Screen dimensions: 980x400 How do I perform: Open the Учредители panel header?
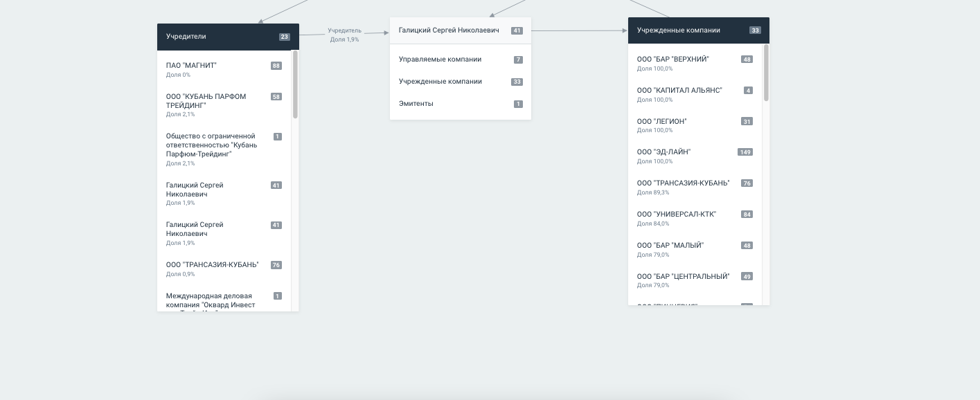tap(228, 37)
